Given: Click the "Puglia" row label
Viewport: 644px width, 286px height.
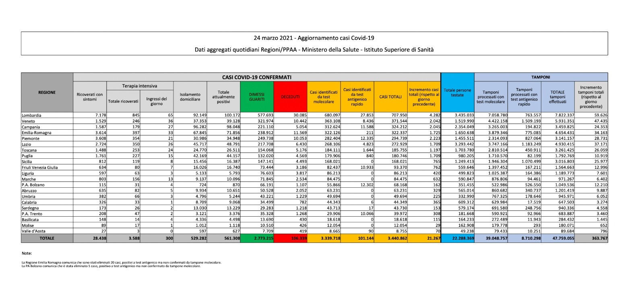Looking at the screenshot, I should pos(28,155).
